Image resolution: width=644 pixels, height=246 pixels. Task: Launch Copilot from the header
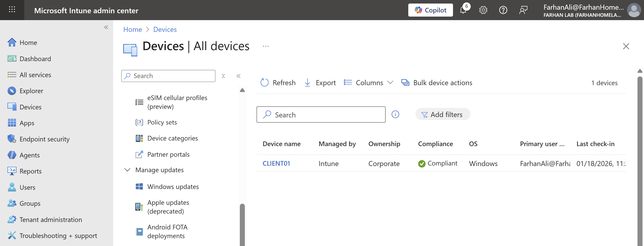pos(430,10)
